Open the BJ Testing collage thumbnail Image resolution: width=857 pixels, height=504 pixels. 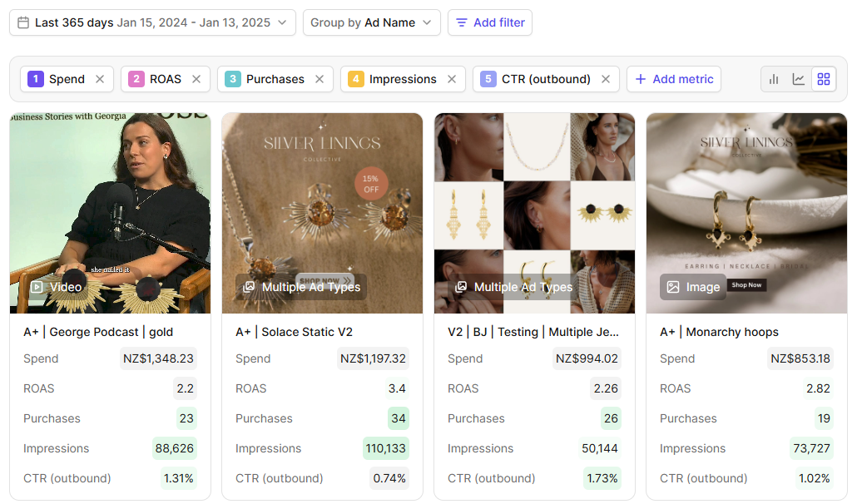(534, 213)
